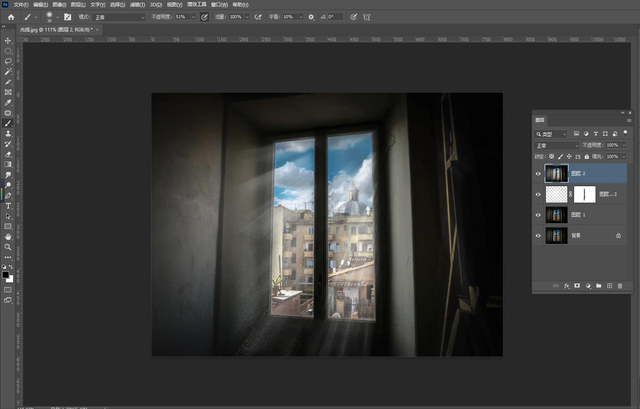Hide the masked layer eye icon
Image resolution: width=640 pixels, height=409 pixels.
tap(538, 194)
